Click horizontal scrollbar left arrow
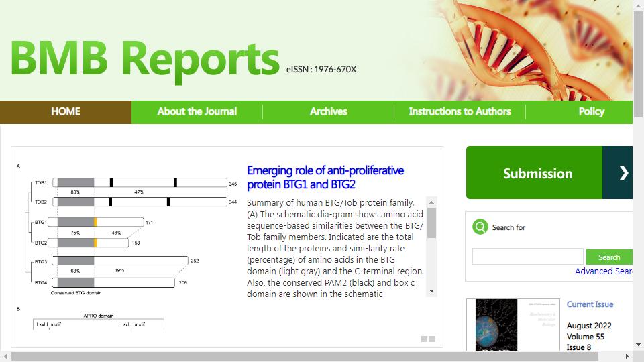Image resolution: width=644 pixels, height=362 pixels. tap(5, 356)
